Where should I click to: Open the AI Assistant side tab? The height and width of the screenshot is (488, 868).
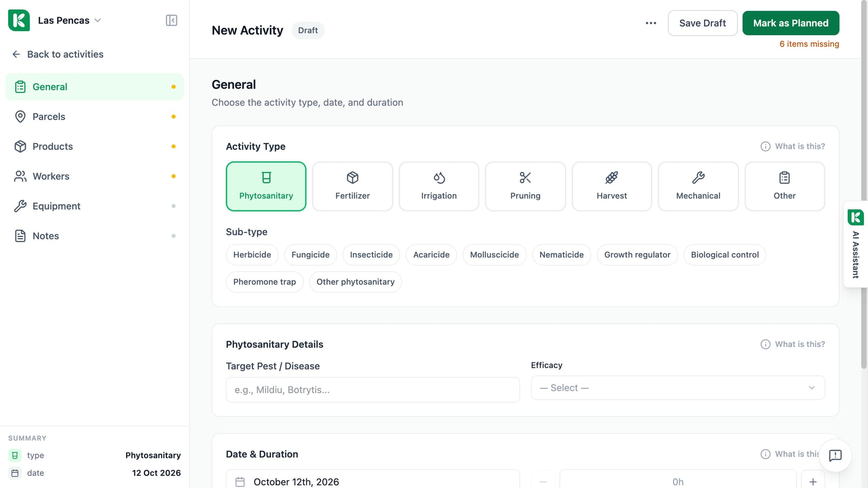click(855, 244)
